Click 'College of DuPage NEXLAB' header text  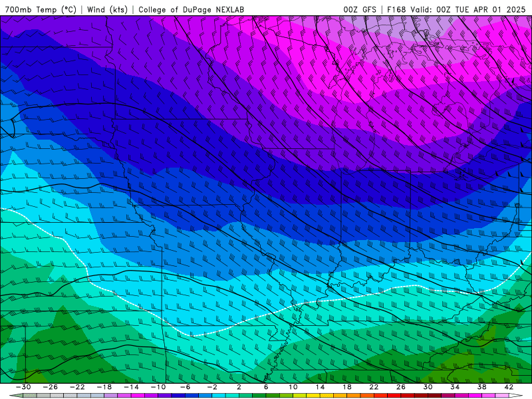tap(191, 9)
